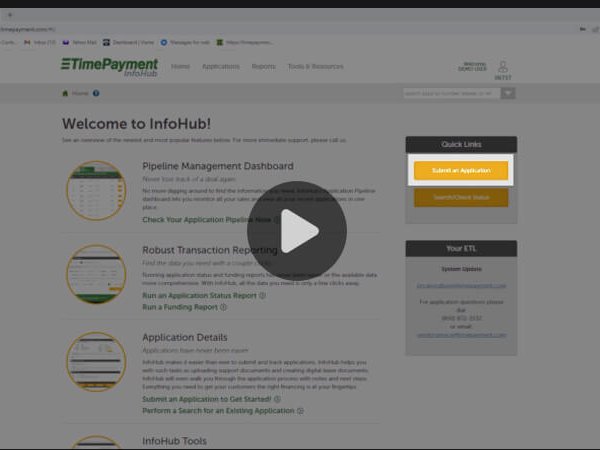600x450 pixels.
Task: Click the Robust Transaction Reporting thumbnail
Action: tap(96, 274)
